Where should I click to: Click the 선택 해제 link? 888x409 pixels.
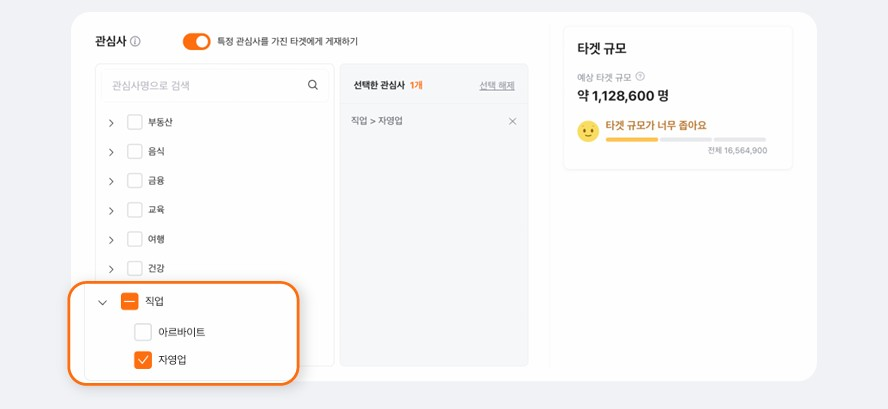[x=497, y=86]
